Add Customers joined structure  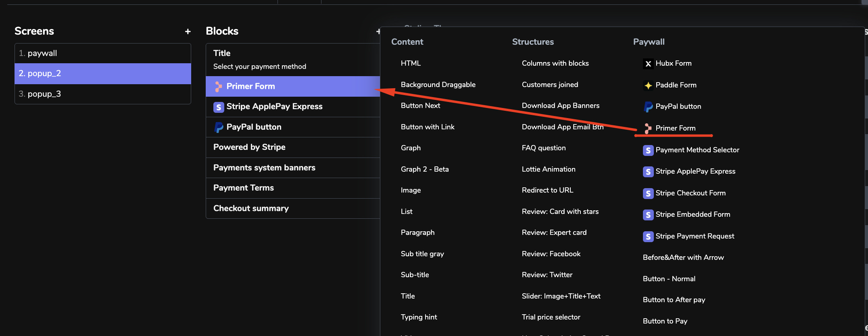[550, 85]
